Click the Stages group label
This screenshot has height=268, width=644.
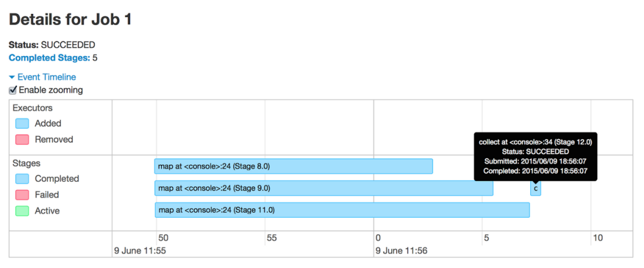click(x=27, y=163)
